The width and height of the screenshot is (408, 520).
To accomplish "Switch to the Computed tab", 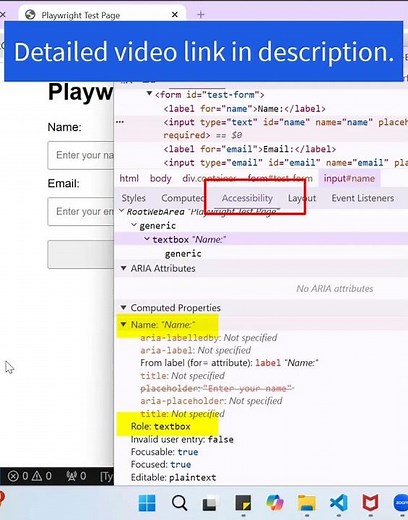I will [183, 198].
